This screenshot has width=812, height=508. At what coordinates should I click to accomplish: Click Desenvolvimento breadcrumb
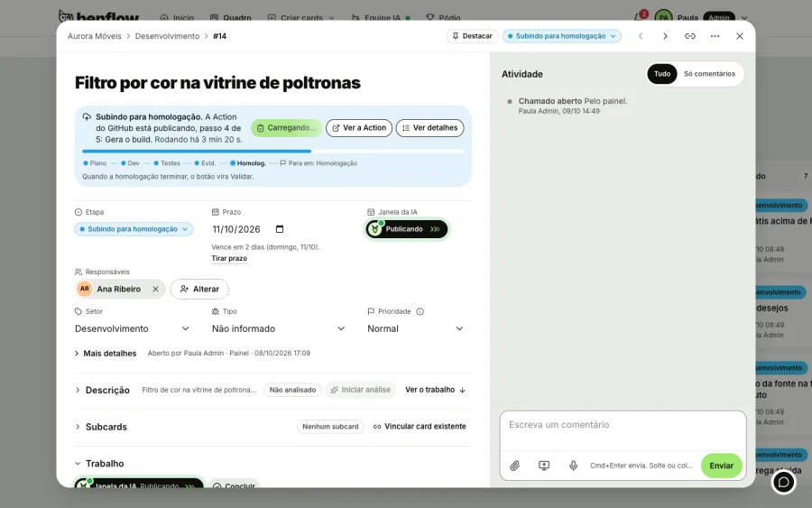(167, 36)
